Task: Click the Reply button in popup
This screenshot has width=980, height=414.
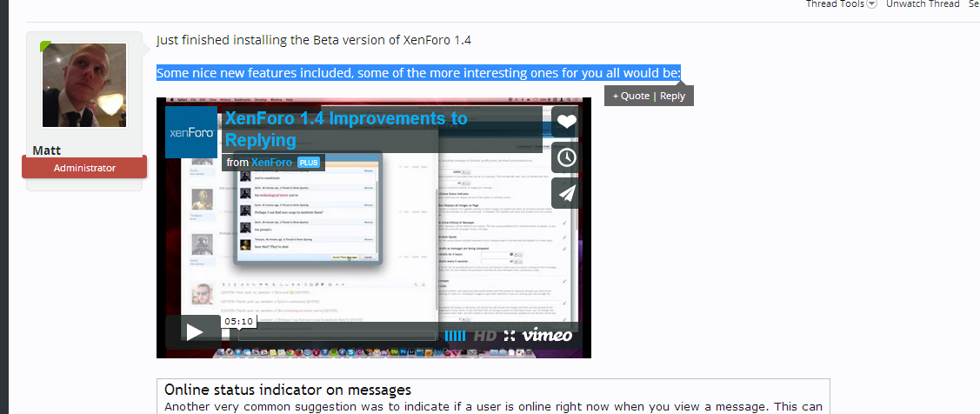Action: (x=672, y=96)
